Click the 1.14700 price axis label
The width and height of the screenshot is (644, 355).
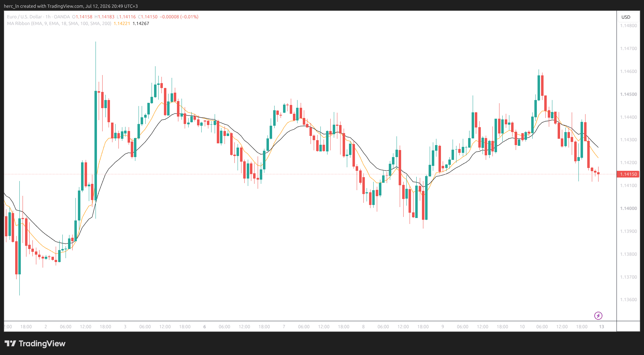628,49
